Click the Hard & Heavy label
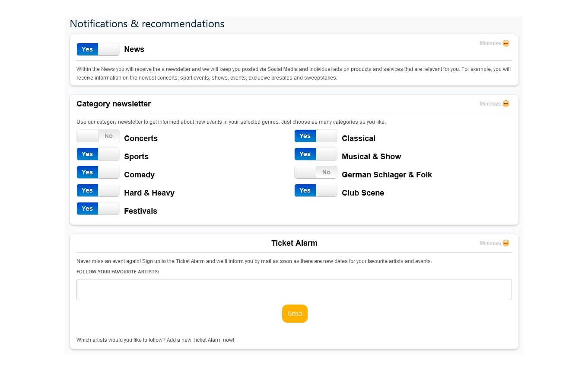The width and height of the screenshot is (588, 369). pyautogui.click(x=149, y=193)
